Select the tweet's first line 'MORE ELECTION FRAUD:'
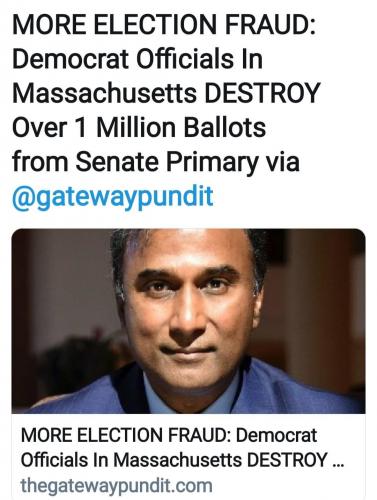Viewport: 377px width, 500px height. pyautogui.click(x=164, y=25)
